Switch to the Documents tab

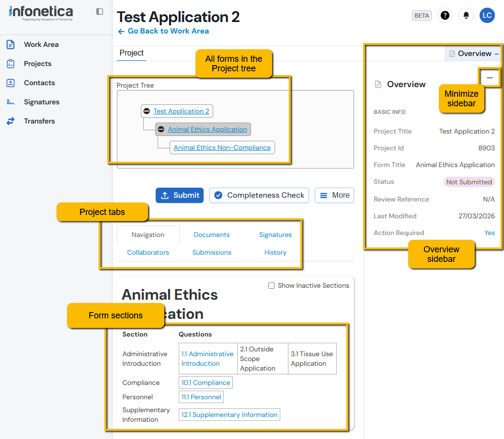[x=211, y=235]
